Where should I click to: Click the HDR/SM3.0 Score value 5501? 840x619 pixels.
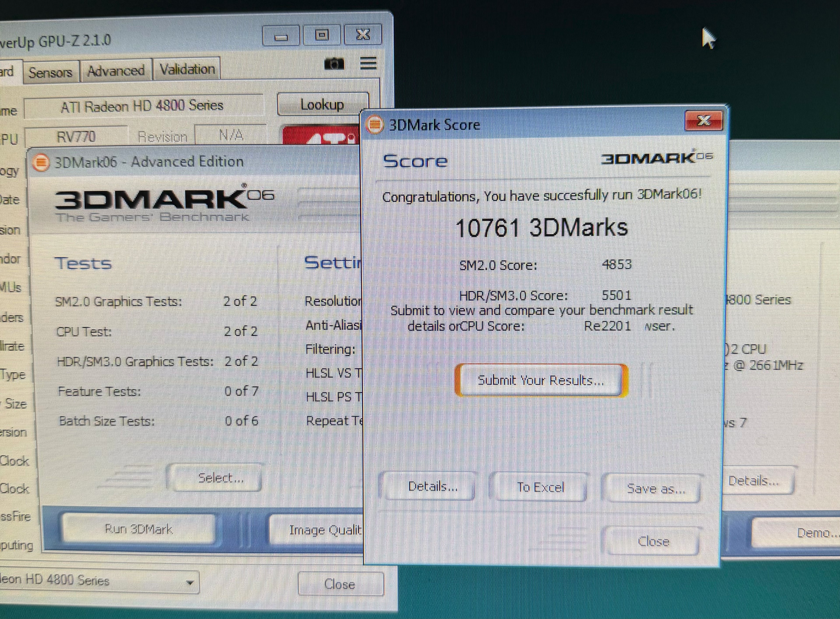pos(616,295)
